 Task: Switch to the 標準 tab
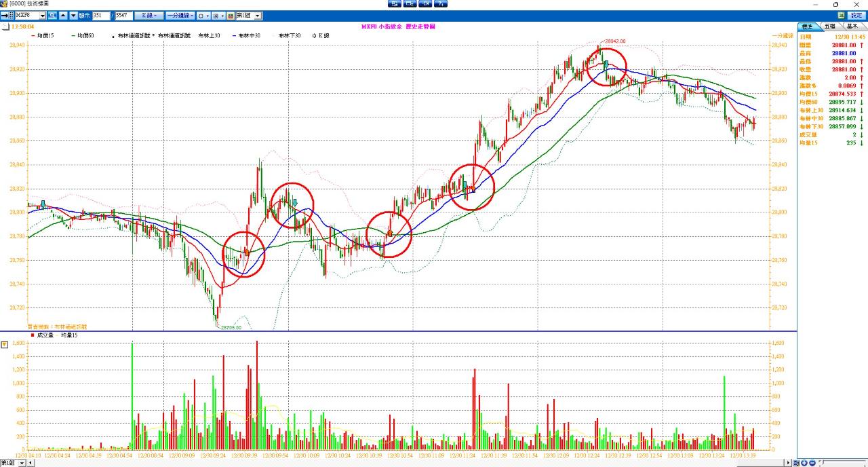(x=808, y=26)
